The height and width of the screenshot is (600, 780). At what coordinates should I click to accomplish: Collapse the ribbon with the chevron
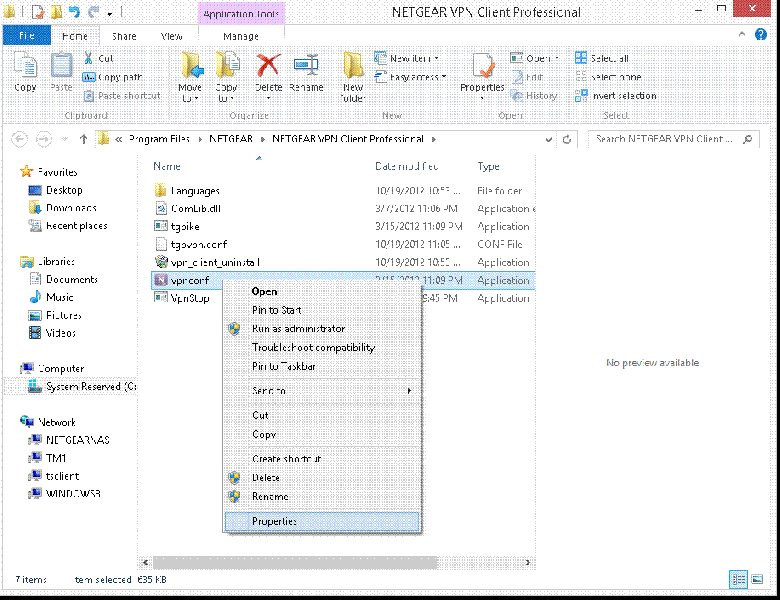click(742, 34)
